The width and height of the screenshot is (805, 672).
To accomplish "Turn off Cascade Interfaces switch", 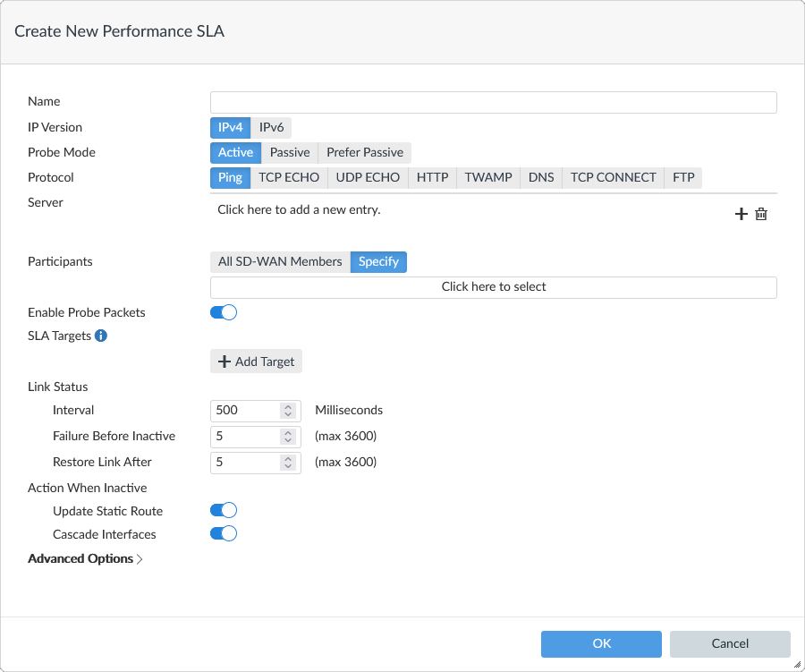I will 224,533.
